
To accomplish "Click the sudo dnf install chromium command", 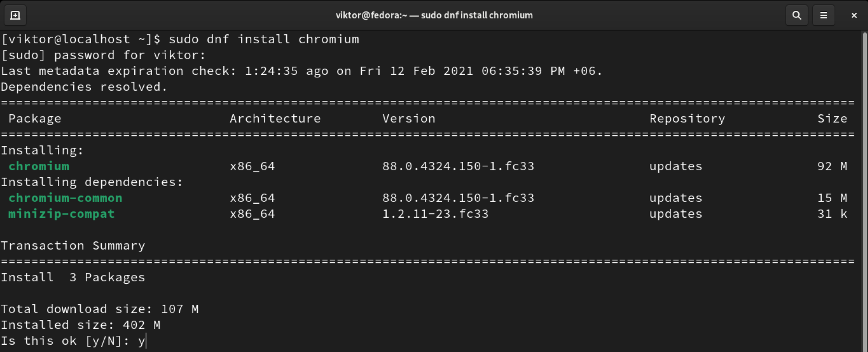I will coord(264,39).
